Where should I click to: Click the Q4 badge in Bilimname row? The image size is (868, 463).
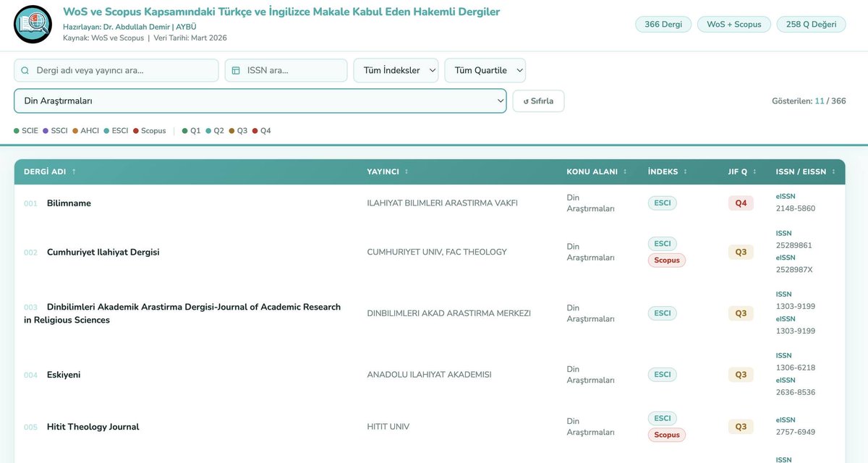click(741, 203)
